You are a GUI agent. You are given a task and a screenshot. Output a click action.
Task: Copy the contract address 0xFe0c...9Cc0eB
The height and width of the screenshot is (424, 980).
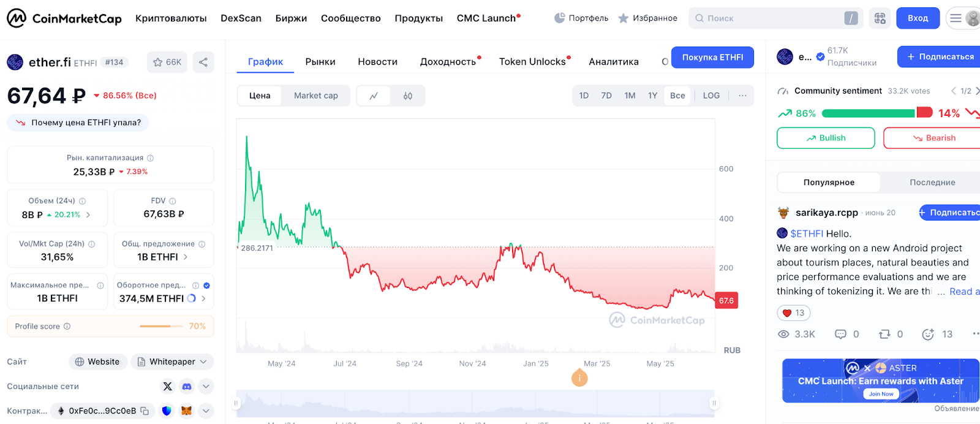tap(145, 411)
